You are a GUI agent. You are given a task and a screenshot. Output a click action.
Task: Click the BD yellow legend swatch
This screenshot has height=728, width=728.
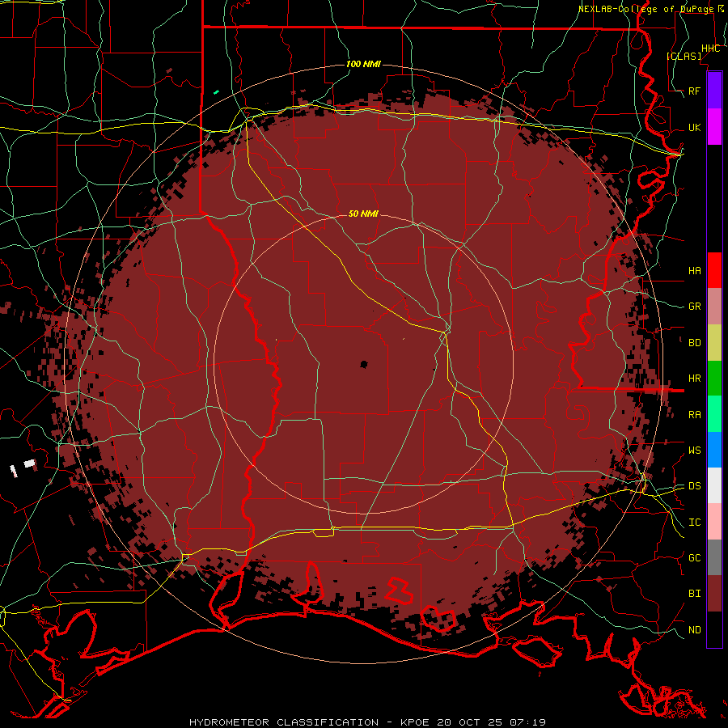click(714, 343)
